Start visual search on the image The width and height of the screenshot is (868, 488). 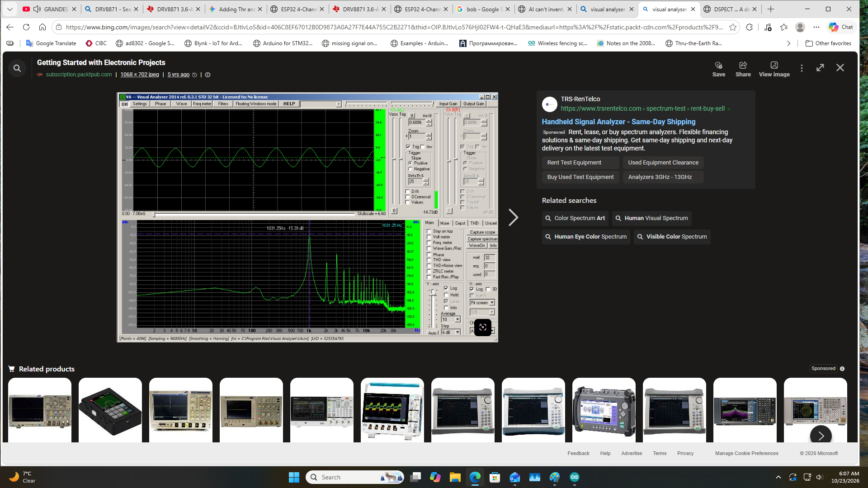[x=482, y=327]
